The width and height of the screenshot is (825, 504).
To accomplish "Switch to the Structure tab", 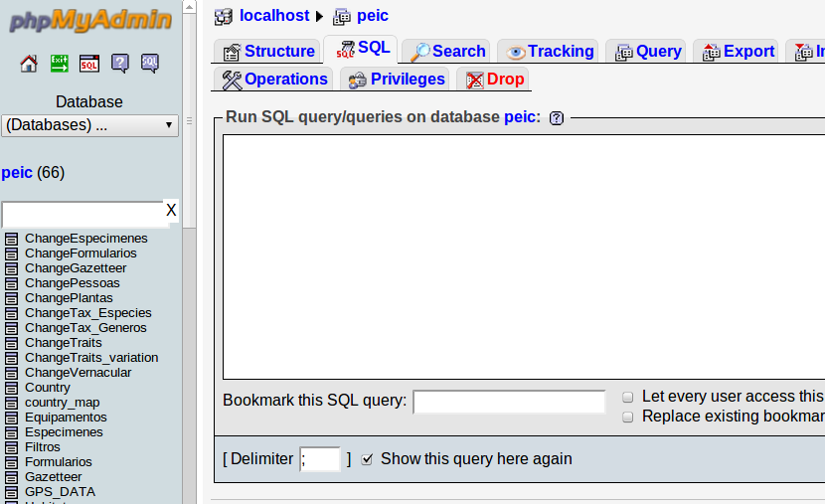I will 267,52.
